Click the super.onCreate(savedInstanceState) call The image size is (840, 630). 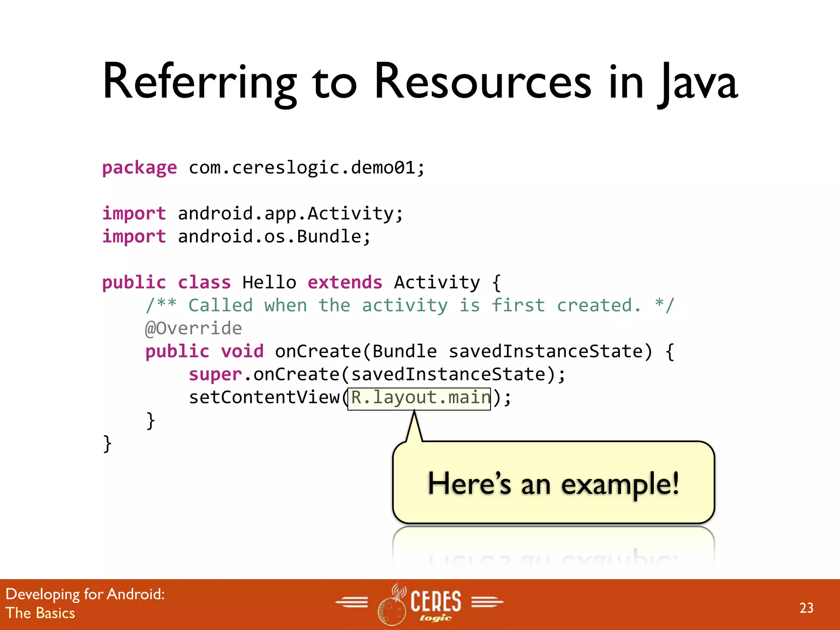(377, 374)
